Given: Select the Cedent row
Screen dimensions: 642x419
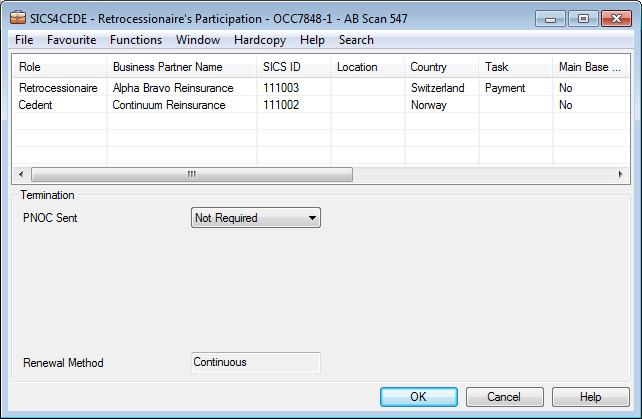Looking at the screenshot, I should [x=321, y=105].
